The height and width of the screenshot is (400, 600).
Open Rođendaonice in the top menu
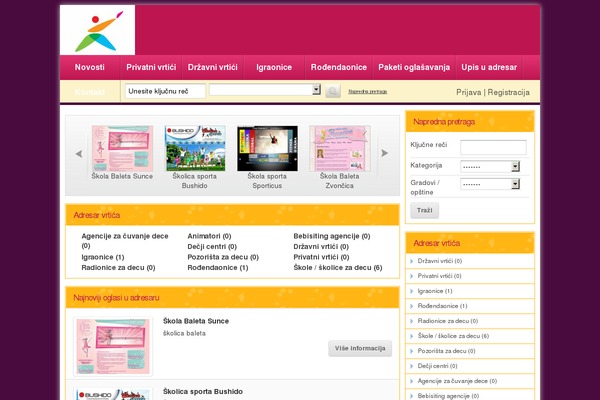pyautogui.click(x=339, y=67)
